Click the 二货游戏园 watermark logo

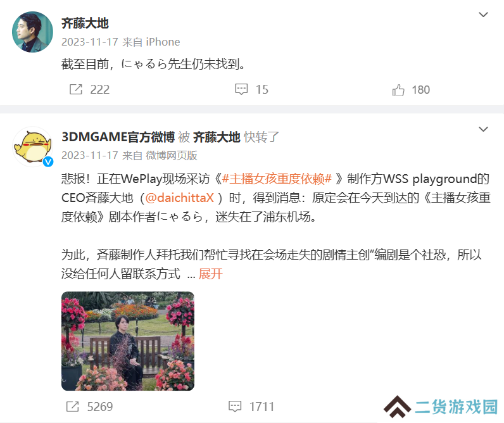(x=441, y=407)
